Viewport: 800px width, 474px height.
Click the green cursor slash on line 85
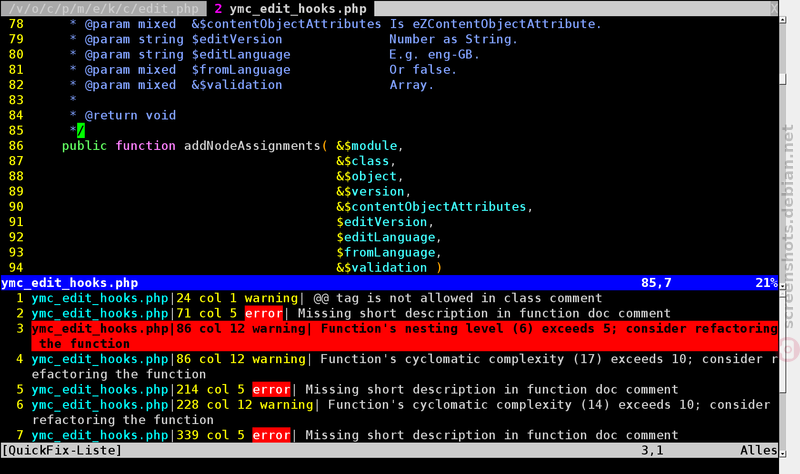pyautogui.click(x=81, y=131)
